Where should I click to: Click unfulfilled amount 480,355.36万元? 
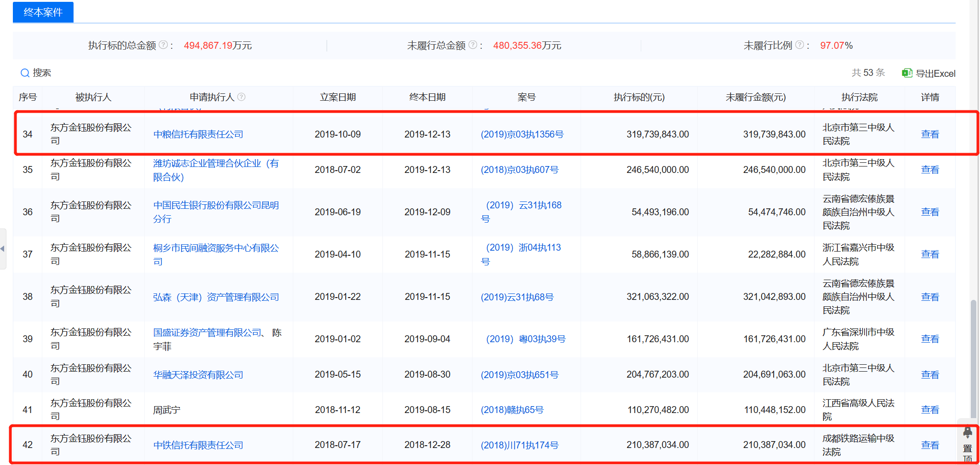(x=527, y=46)
